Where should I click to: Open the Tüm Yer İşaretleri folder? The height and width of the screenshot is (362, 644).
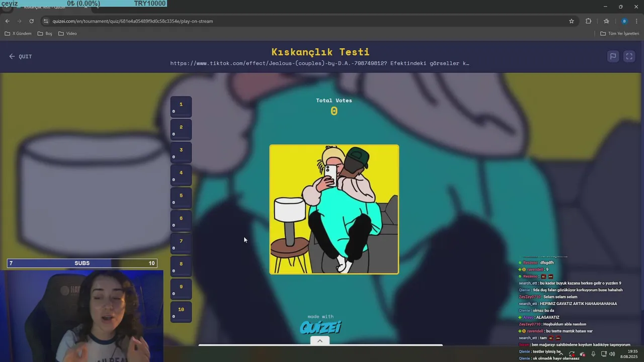coord(619,34)
